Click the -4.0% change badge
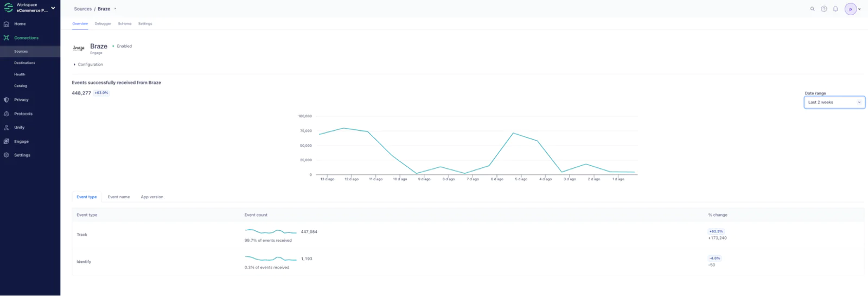This screenshot has height=296, width=868. [x=714, y=259]
